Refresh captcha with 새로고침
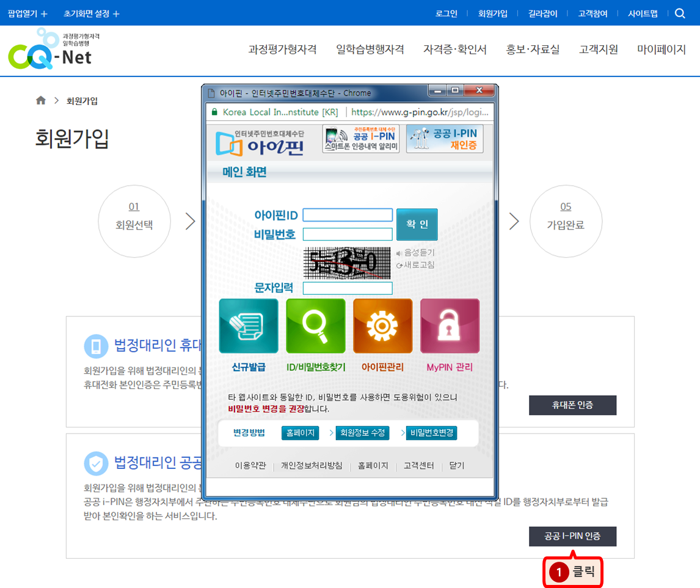This screenshot has height=588, width=700. pyautogui.click(x=415, y=265)
